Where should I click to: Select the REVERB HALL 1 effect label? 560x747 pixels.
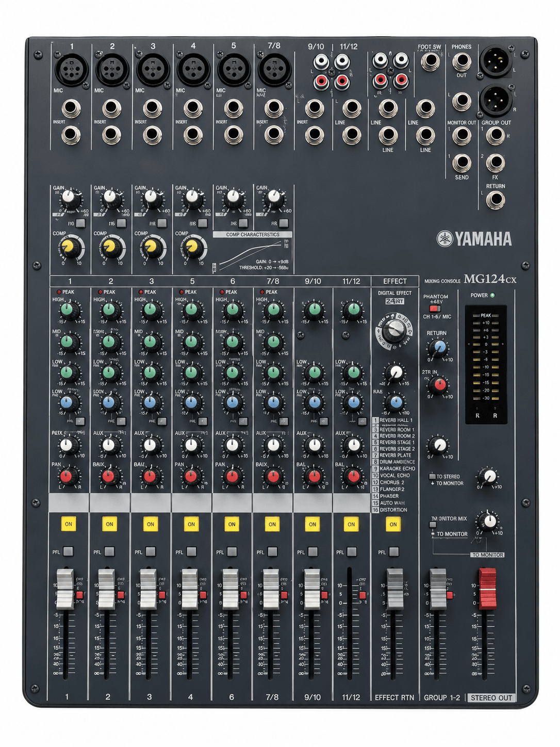click(x=396, y=420)
